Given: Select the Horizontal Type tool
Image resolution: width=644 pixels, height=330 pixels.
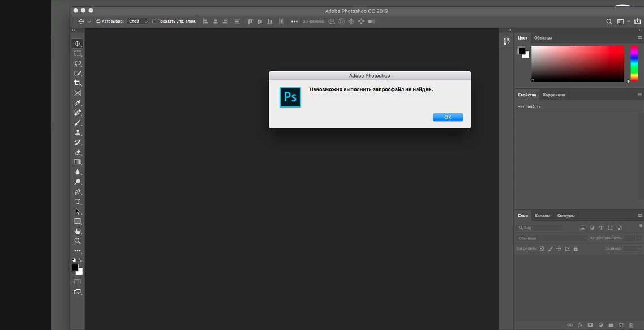Looking at the screenshot, I should coord(77,202).
